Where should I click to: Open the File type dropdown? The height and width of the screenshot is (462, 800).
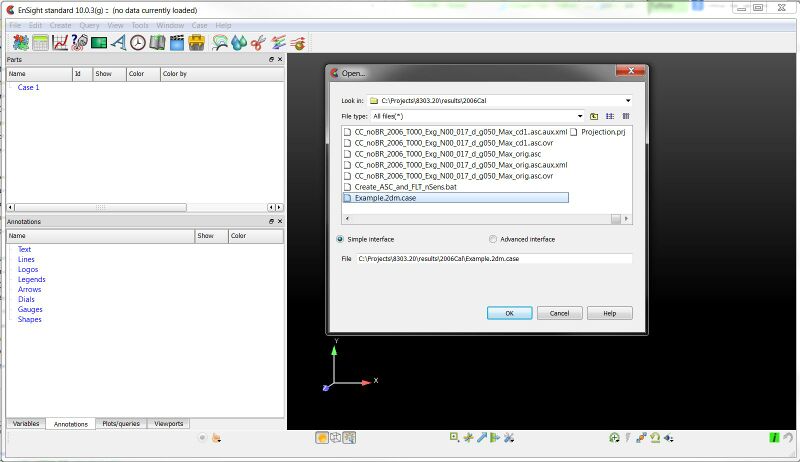(x=579, y=116)
